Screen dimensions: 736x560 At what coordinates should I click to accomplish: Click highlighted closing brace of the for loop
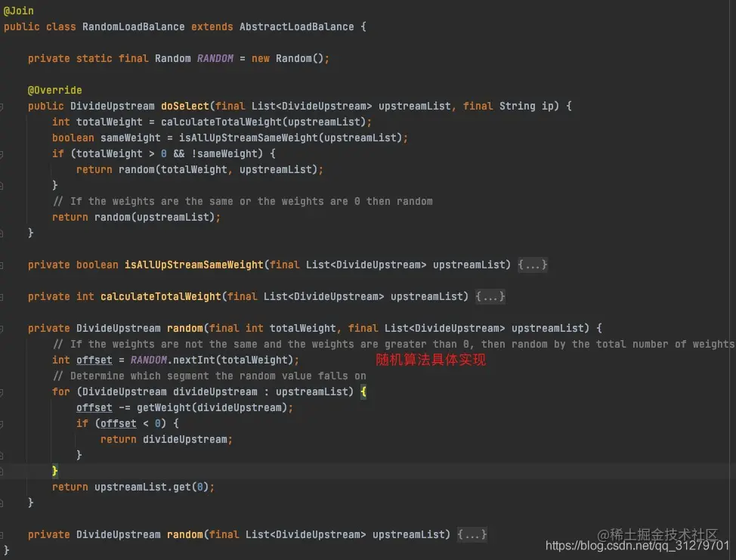pos(55,471)
